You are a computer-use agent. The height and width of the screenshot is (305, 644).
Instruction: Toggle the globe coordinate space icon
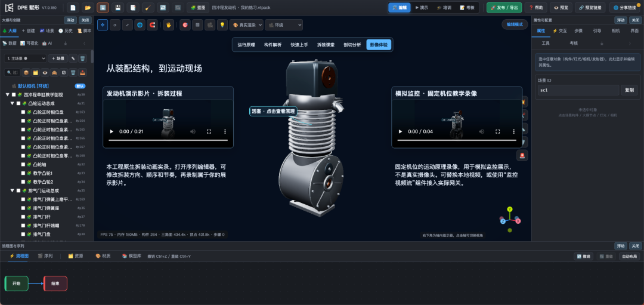(140, 25)
